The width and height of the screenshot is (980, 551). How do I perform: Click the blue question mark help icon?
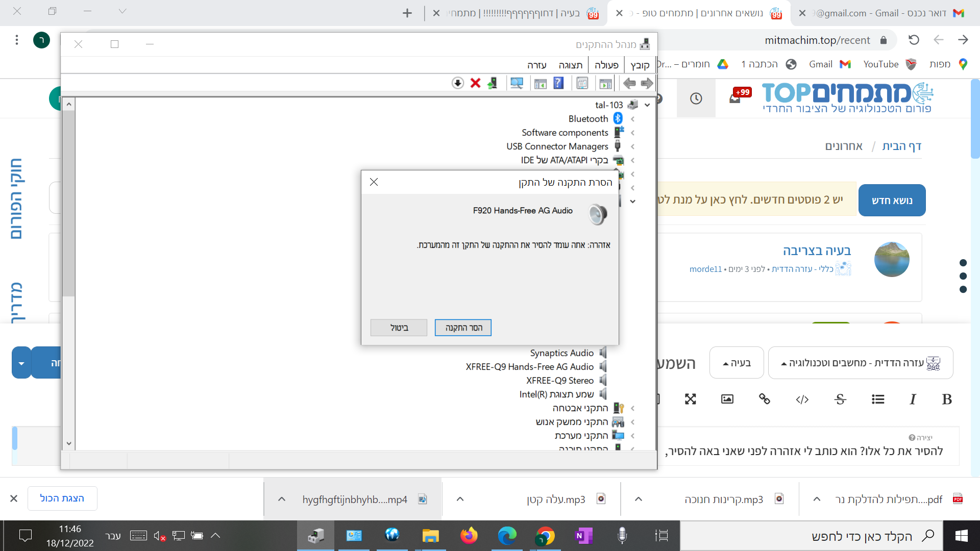pyautogui.click(x=558, y=83)
